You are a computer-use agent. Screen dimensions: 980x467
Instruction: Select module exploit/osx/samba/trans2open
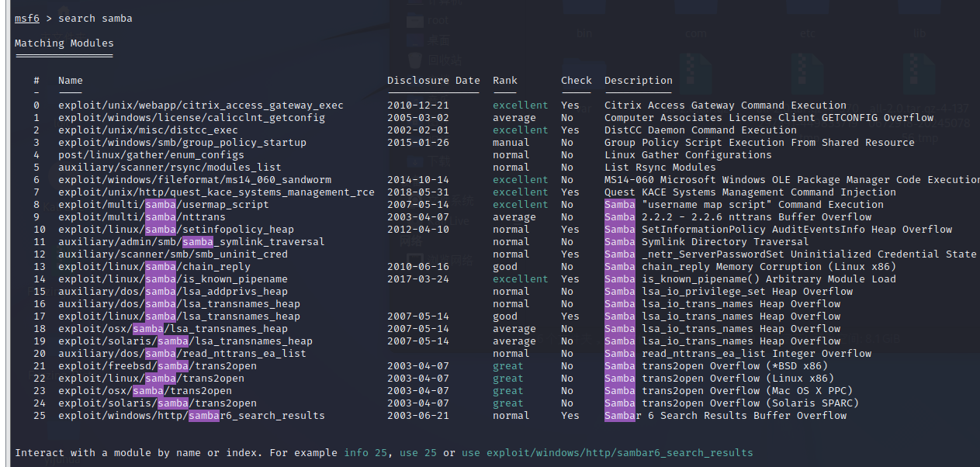pyautogui.click(x=145, y=390)
